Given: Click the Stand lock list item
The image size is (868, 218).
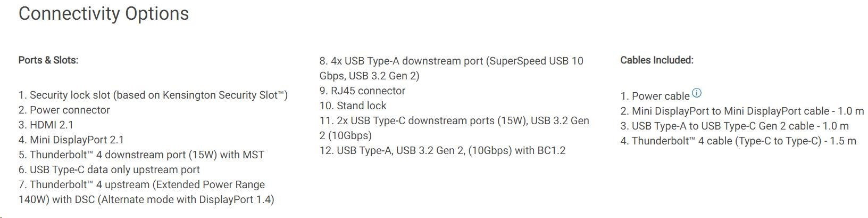Looking at the screenshot, I should click(353, 106).
